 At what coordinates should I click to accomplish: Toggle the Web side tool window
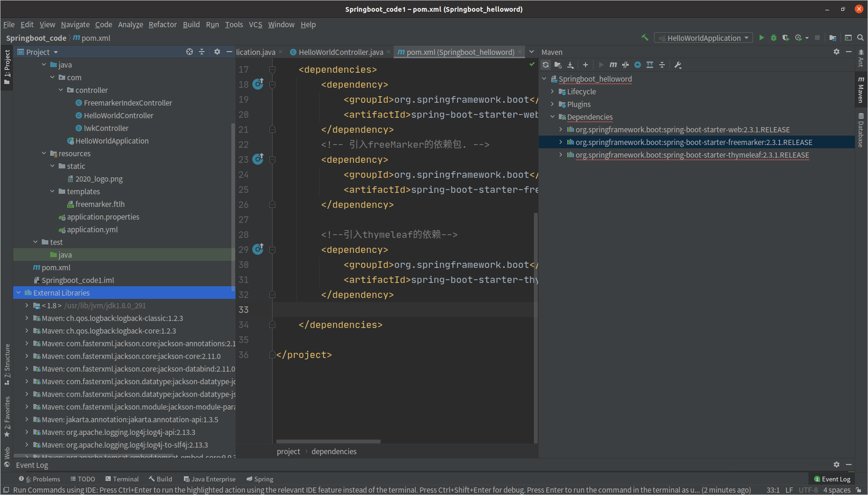(x=7, y=457)
